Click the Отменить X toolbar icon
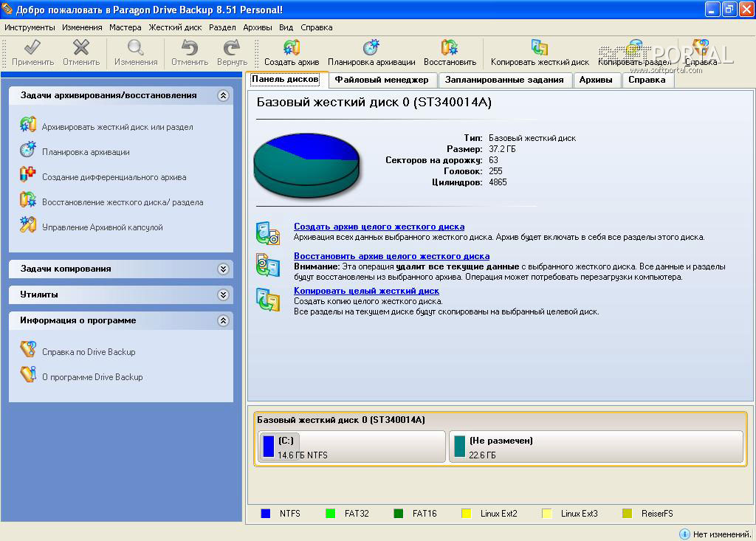This screenshot has height=541, width=756. coord(81,48)
